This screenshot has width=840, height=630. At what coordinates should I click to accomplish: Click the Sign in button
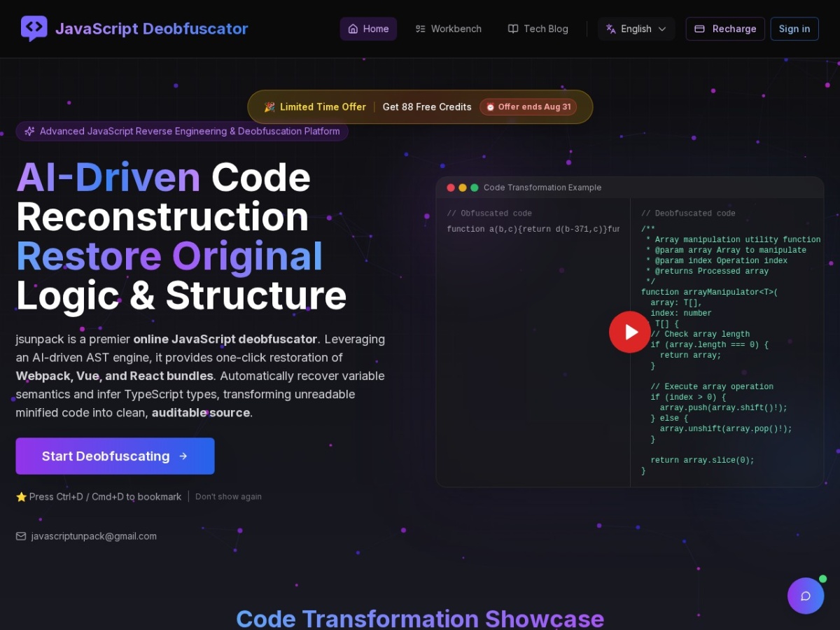click(x=794, y=29)
